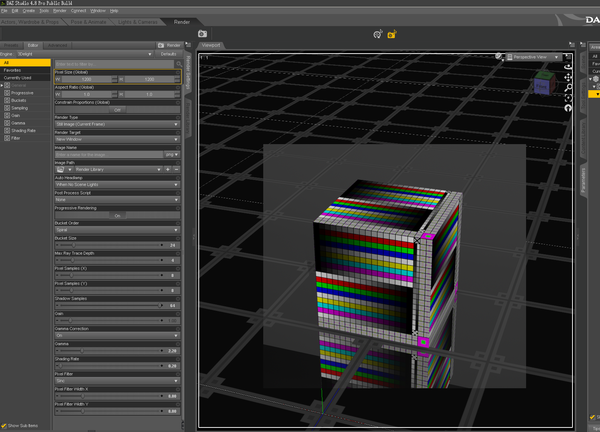Open the Parameters side tab
The image size is (600, 432).
click(x=583, y=180)
